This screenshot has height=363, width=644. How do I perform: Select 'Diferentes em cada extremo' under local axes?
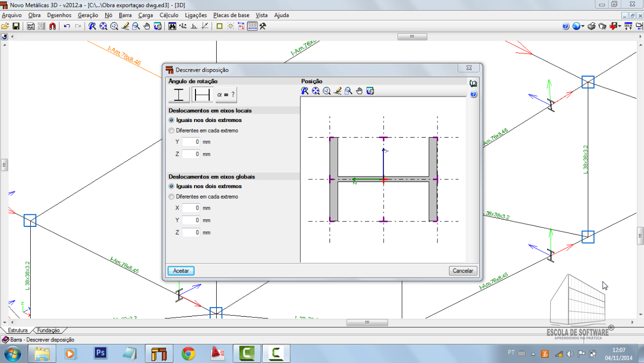pos(172,131)
